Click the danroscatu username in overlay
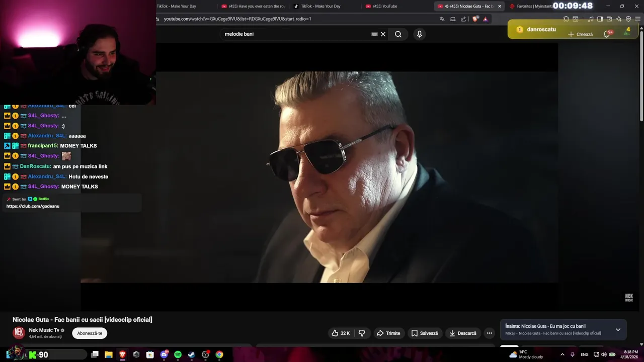The width and height of the screenshot is (644, 362). point(541,30)
